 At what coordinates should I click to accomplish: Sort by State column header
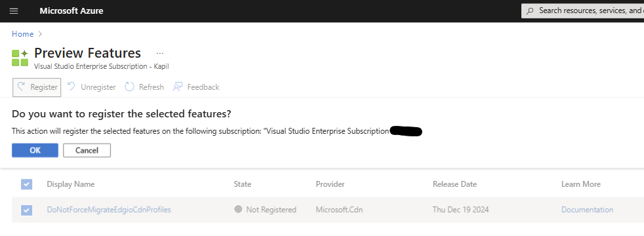(x=243, y=184)
